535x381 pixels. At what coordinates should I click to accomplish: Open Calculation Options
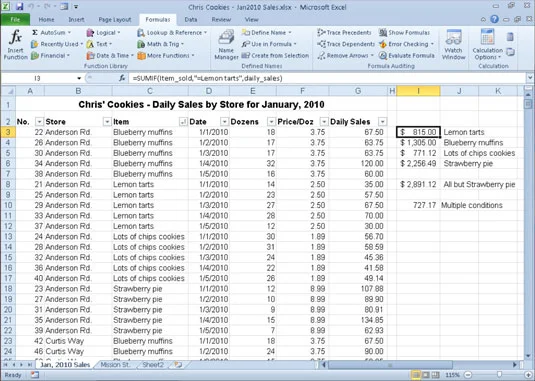point(488,45)
